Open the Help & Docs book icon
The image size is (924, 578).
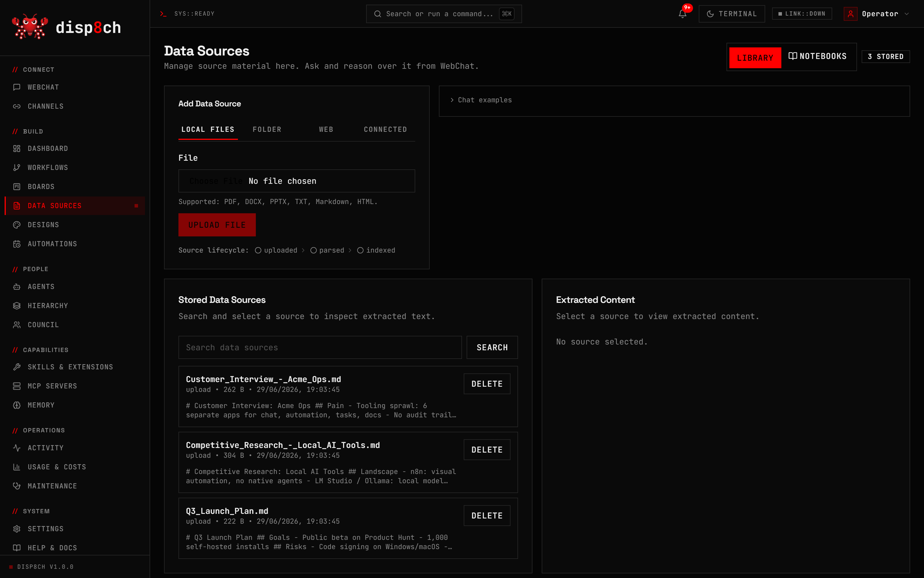point(17,548)
